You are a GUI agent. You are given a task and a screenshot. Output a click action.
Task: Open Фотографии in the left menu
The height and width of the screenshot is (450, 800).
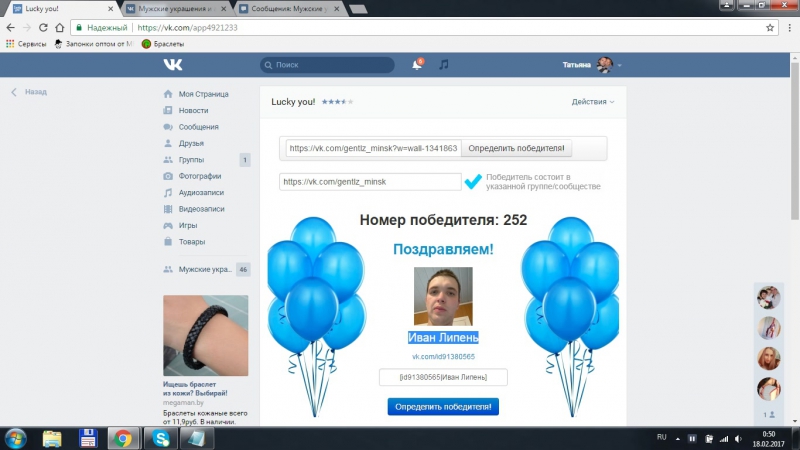tap(200, 176)
